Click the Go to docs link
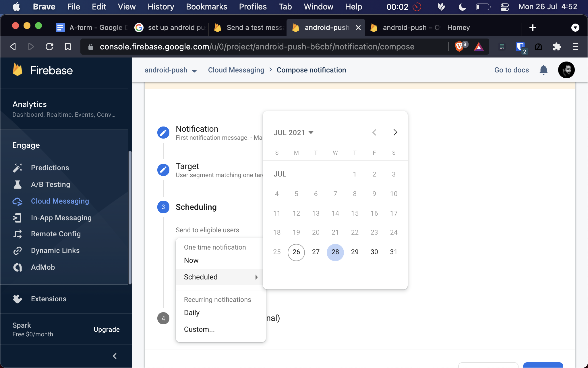588x368 pixels. point(511,70)
